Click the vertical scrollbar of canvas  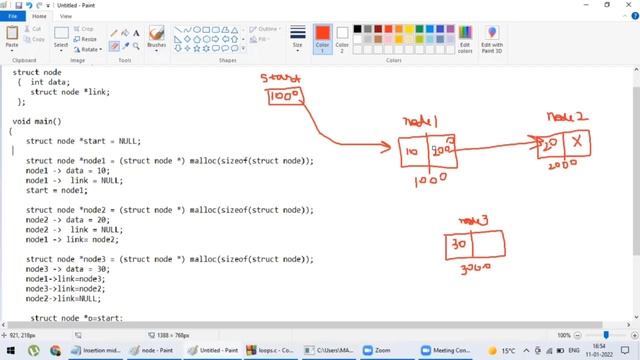pos(636,171)
